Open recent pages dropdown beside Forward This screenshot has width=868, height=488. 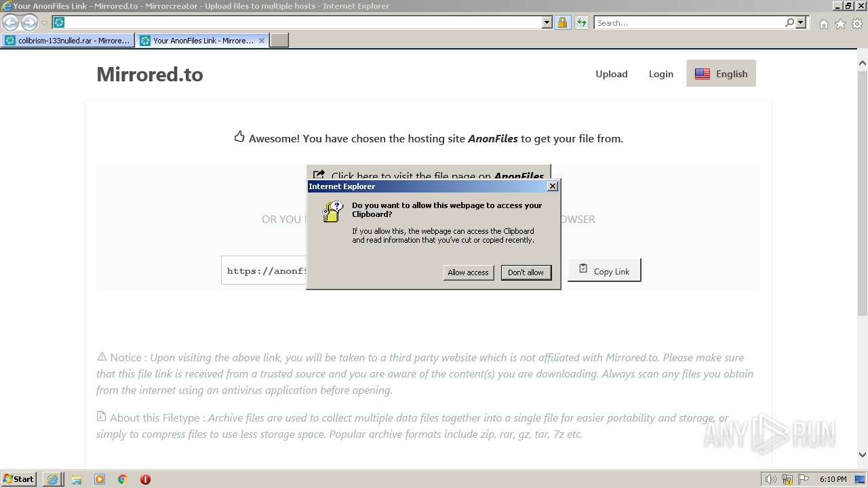point(44,23)
